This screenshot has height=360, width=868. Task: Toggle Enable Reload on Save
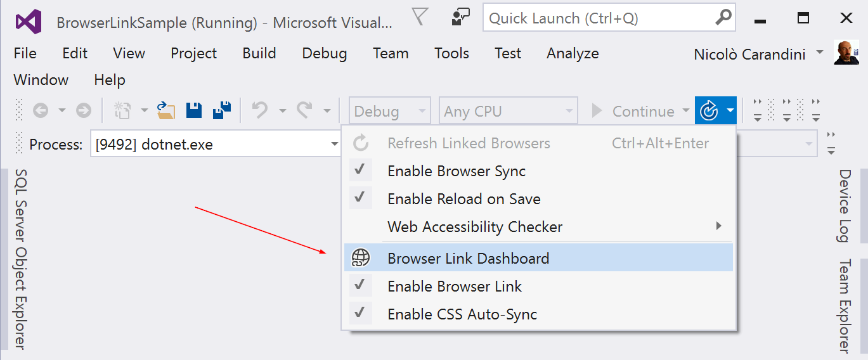click(463, 199)
